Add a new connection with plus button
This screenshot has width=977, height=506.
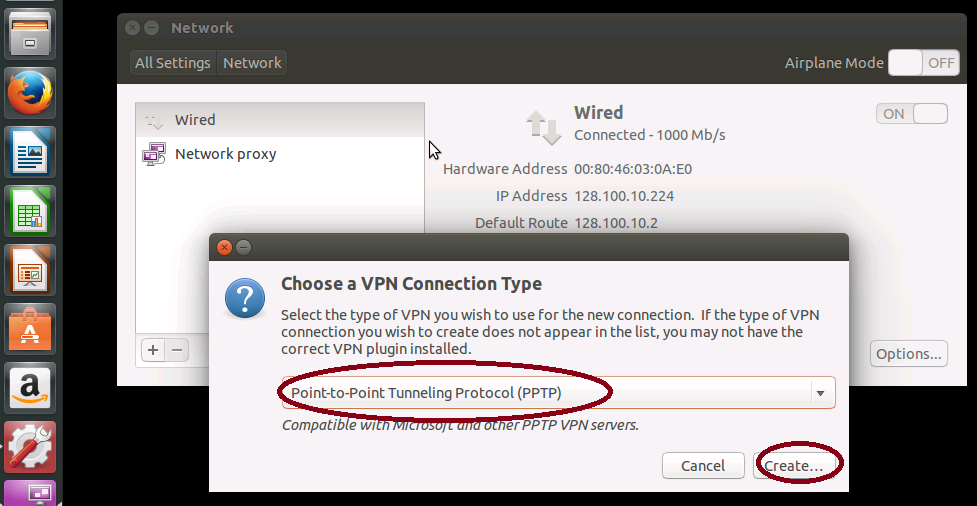pyautogui.click(x=153, y=350)
